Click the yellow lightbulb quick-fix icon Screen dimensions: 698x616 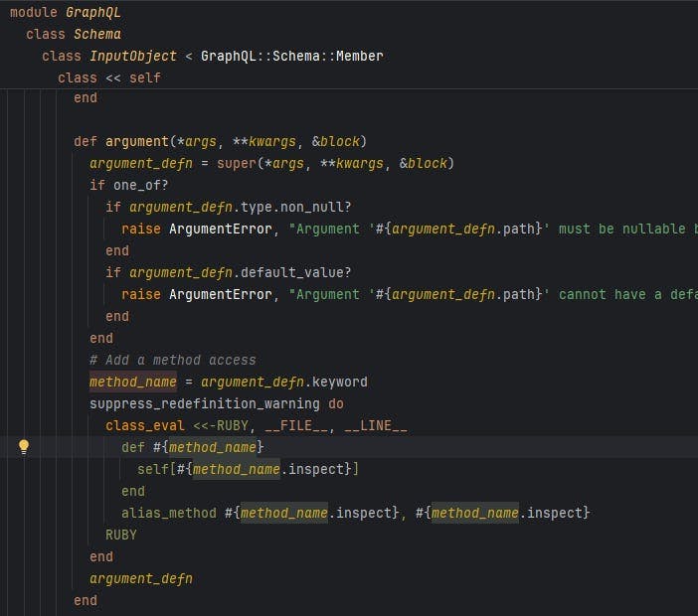pyautogui.click(x=24, y=446)
